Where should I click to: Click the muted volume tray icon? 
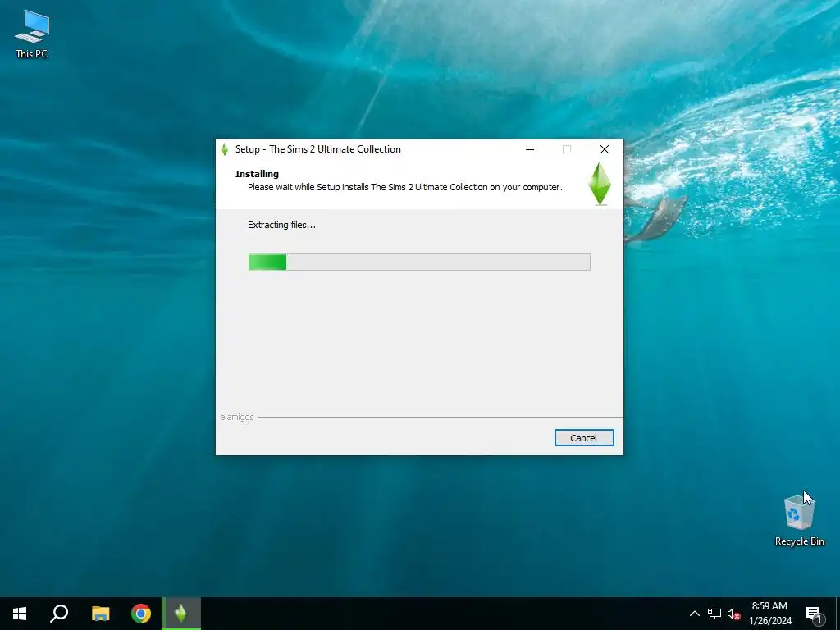733,614
